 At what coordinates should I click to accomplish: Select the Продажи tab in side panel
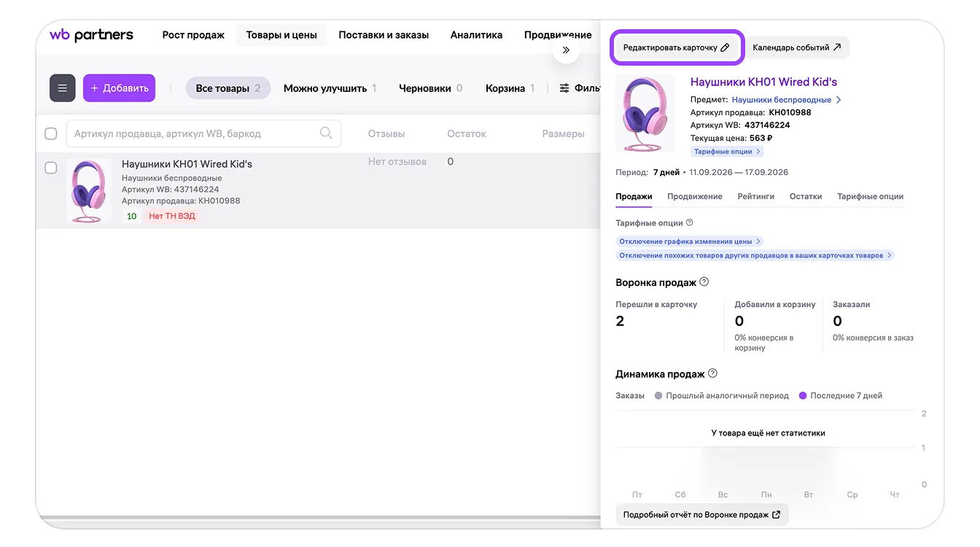pos(634,196)
